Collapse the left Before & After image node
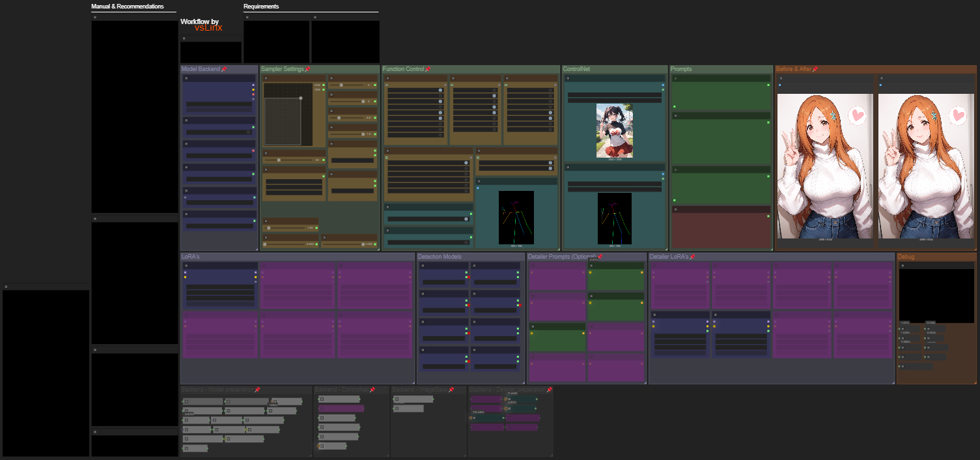 pos(781,78)
